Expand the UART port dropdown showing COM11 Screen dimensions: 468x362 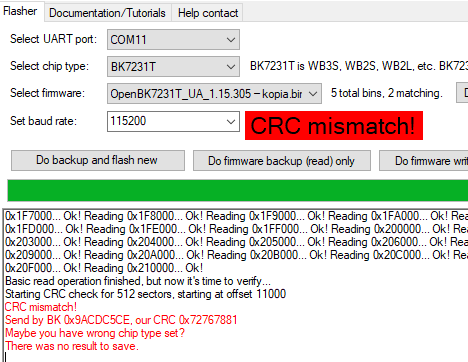[173, 40]
